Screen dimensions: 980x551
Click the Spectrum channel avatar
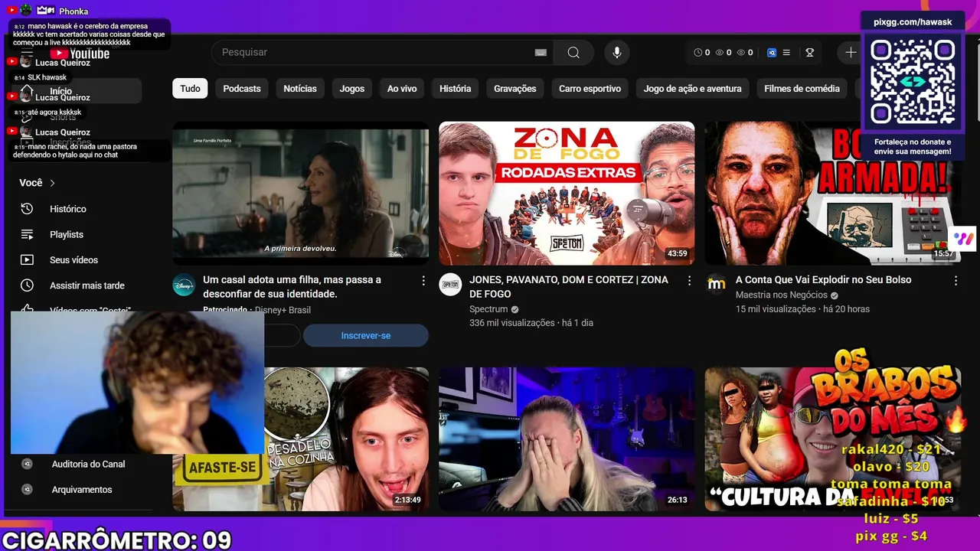point(450,285)
